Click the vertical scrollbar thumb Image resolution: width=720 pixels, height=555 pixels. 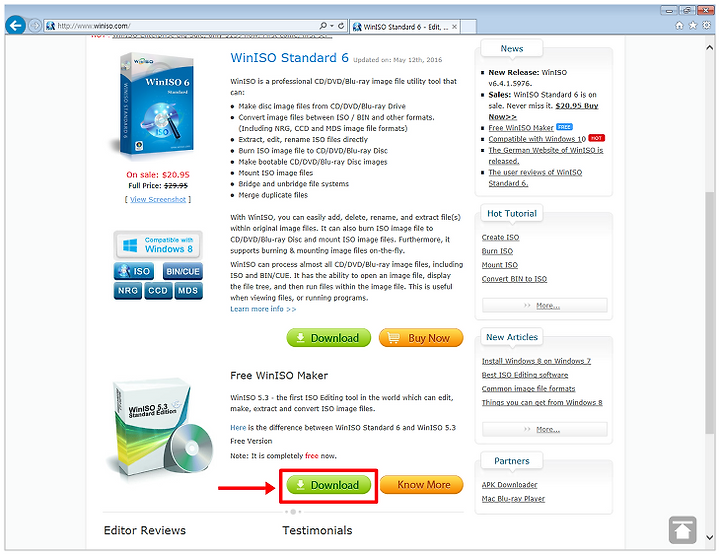tap(710, 312)
